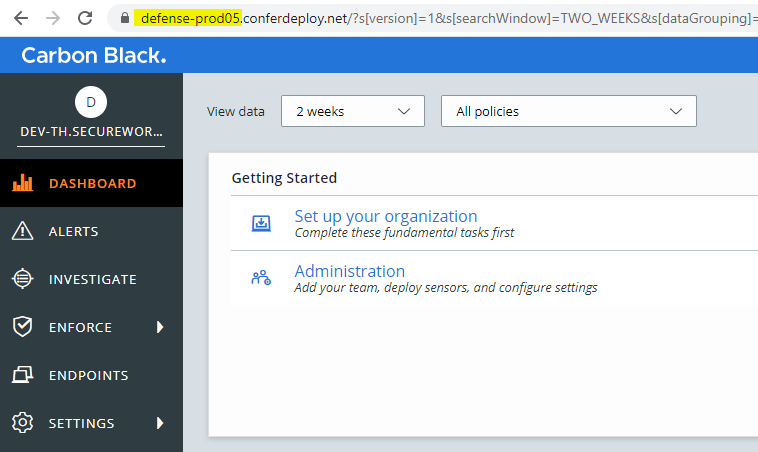Image resolution: width=758 pixels, height=452 pixels.
Task: Click the padlock site info icon
Action: click(x=125, y=18)
